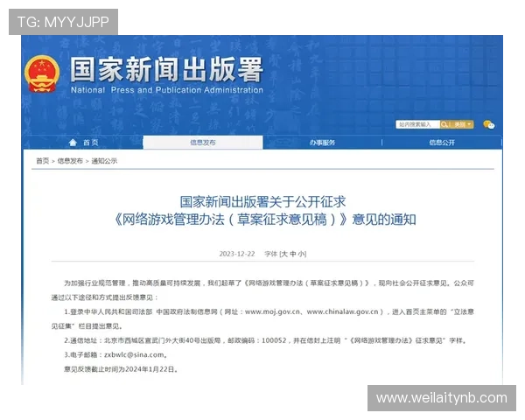Screen dimensions: 525x420
Task: Click the publication date 2023-12-22
Action: point(237,254)
